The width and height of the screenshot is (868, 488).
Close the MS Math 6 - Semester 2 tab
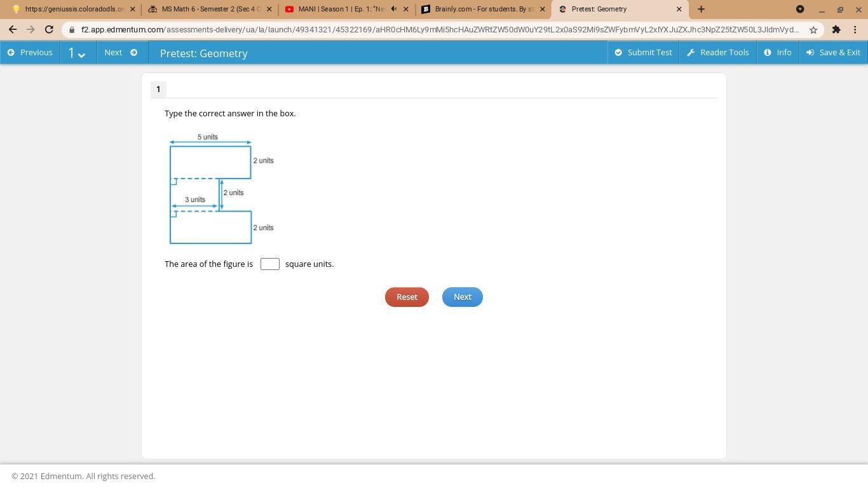coord(269,9)
